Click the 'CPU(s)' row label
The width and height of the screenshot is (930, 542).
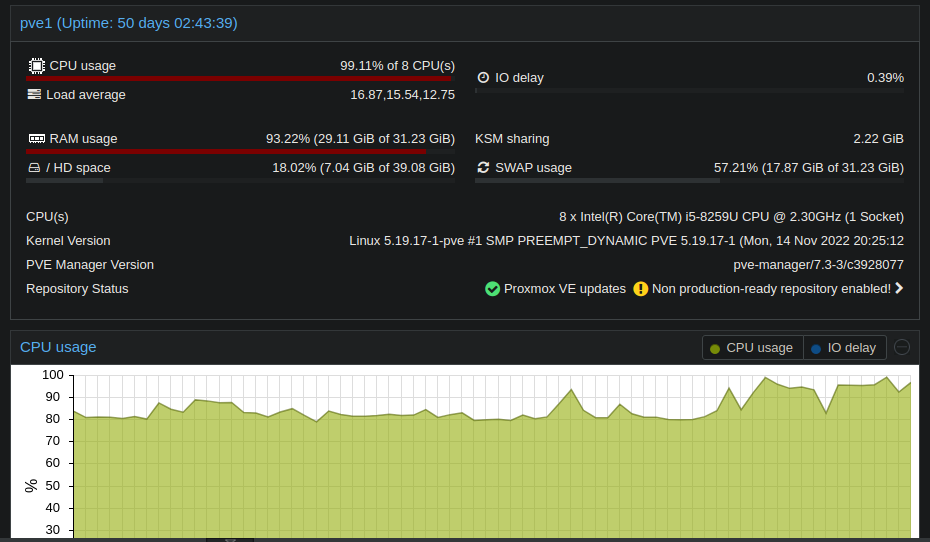click(x=47, y=217)
